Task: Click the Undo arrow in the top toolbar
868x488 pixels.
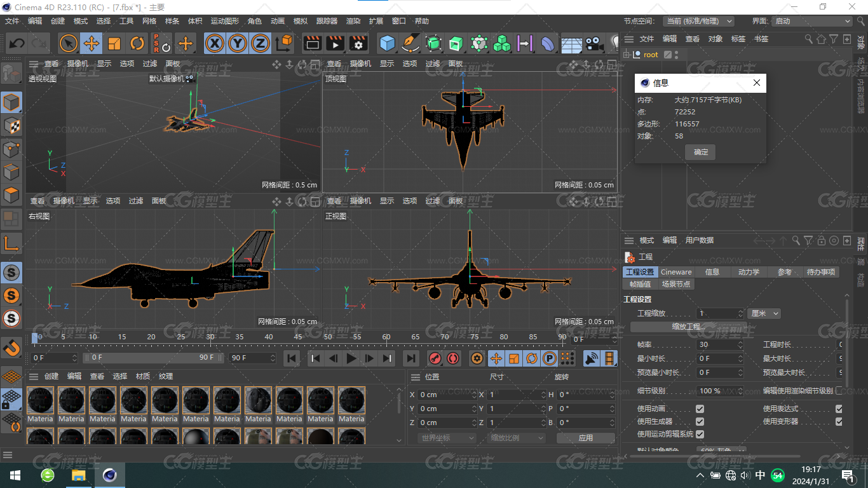Action: click(17, 43)
